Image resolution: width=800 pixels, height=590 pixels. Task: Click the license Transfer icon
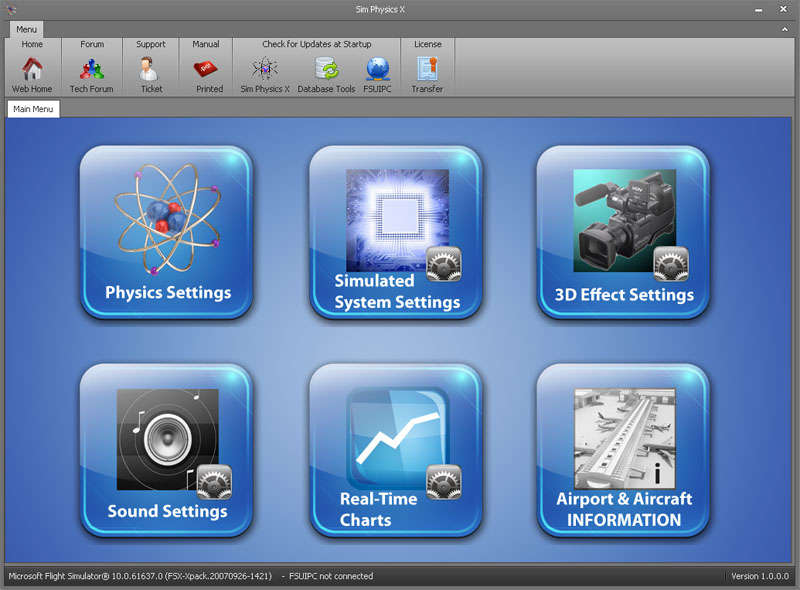(427, 71)
